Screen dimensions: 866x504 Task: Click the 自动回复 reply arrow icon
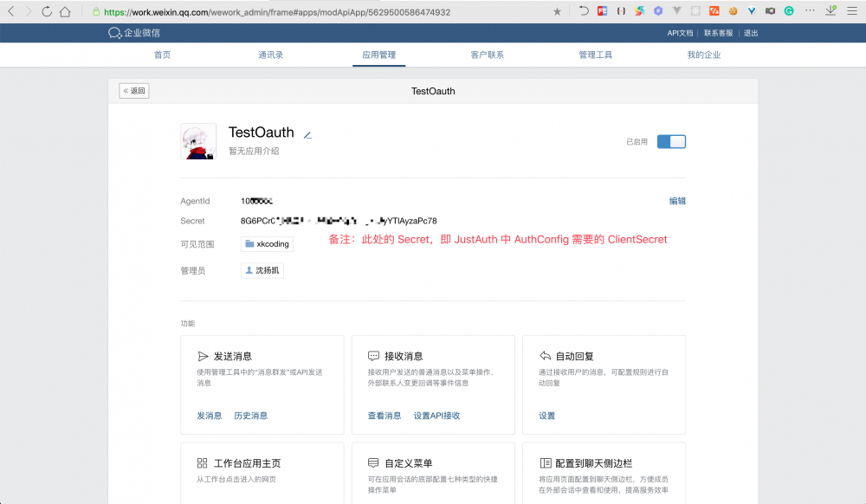(x=544, y=355)
